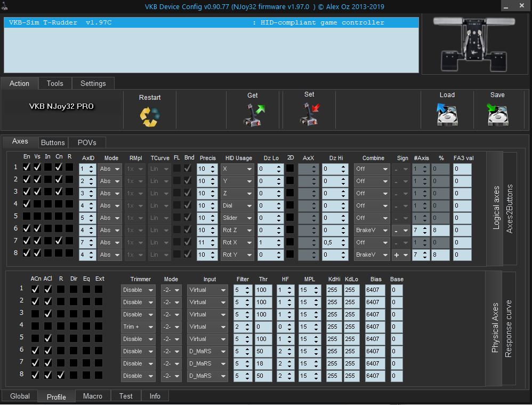Switch to the Buttons tab

point(53,142)
